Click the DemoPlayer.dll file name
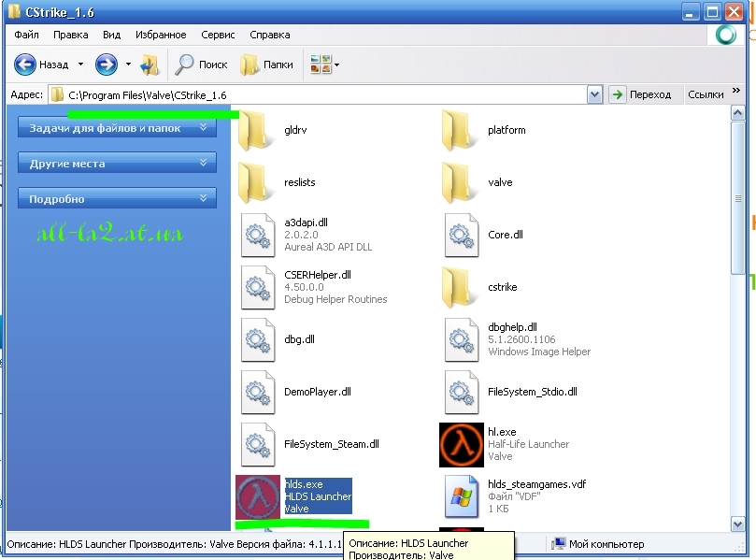Image resolution: width=756 pixels, height=560 pixels. point(317,392)
